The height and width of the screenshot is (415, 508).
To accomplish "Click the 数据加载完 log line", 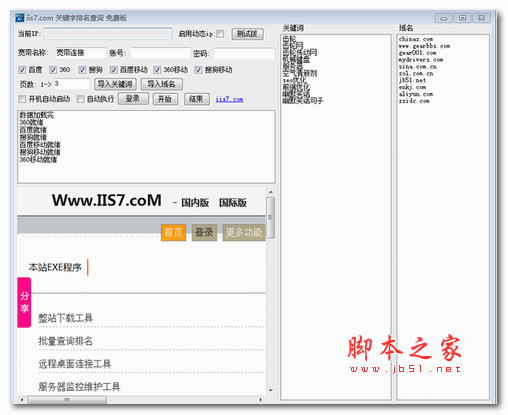I will (36, 115).
